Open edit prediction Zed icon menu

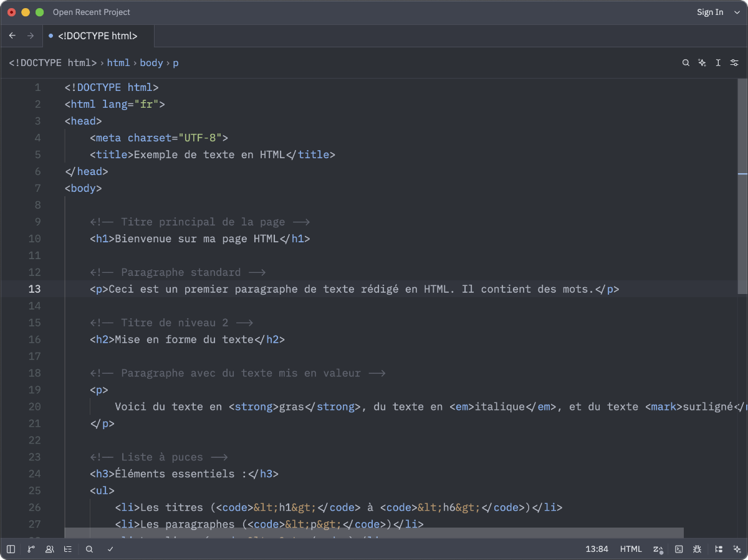658,549
